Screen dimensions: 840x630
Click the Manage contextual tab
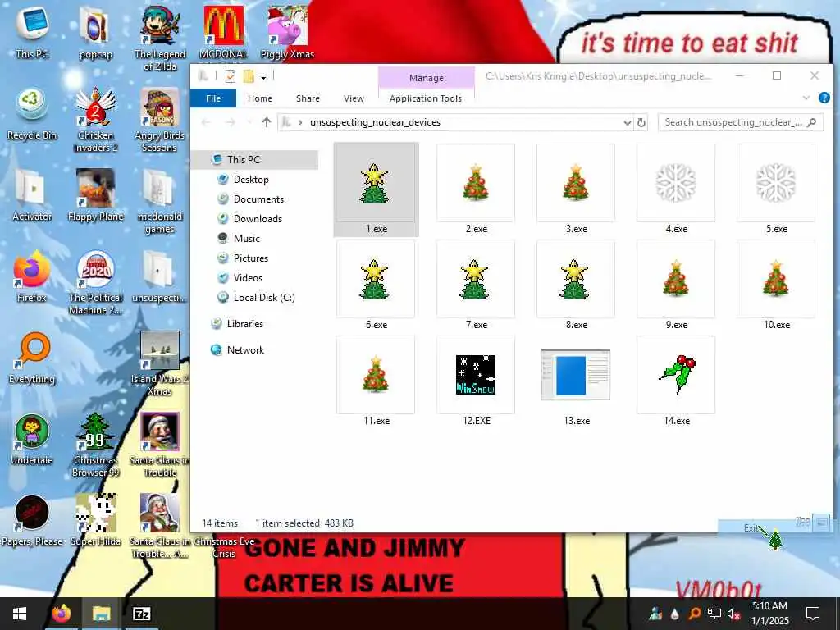pos(427,78)
